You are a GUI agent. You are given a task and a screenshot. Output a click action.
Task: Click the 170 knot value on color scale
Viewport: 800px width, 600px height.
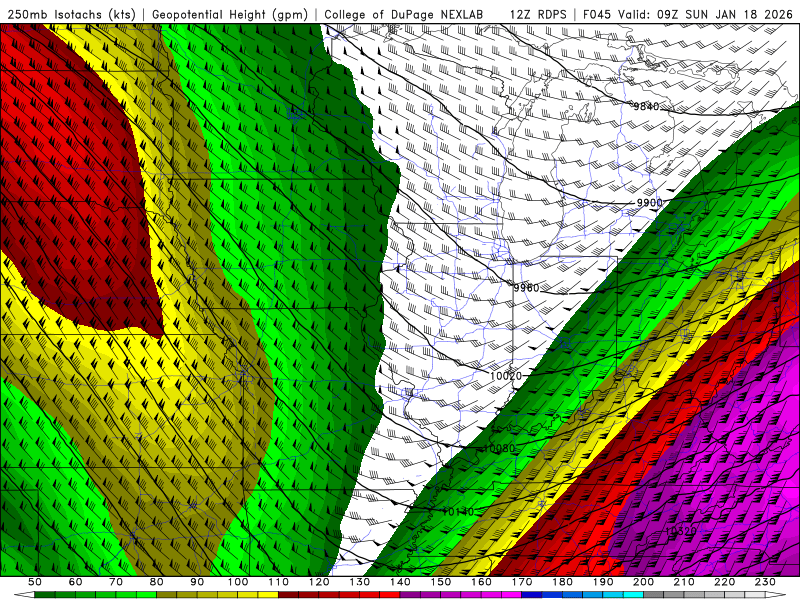tap(522, 582)
